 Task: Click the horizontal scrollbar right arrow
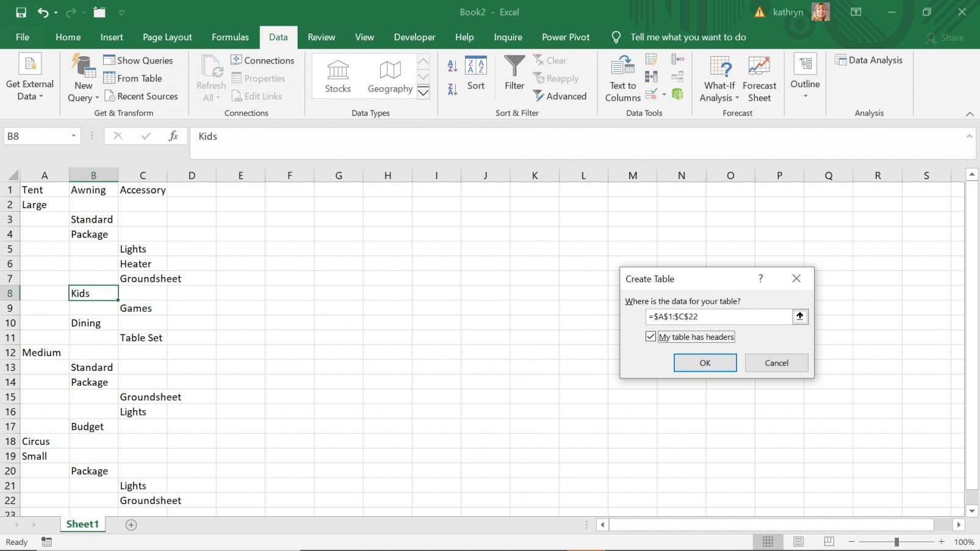(x=959, y=524)
